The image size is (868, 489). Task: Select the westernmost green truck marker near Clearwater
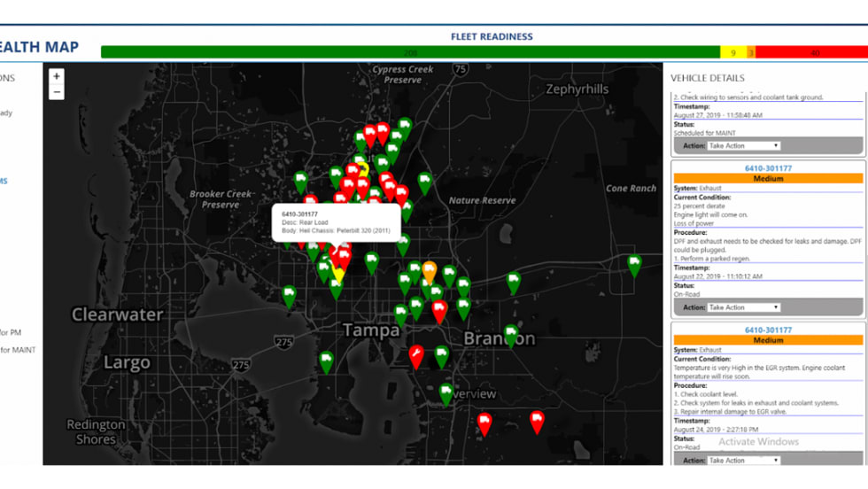click(289, 295)
